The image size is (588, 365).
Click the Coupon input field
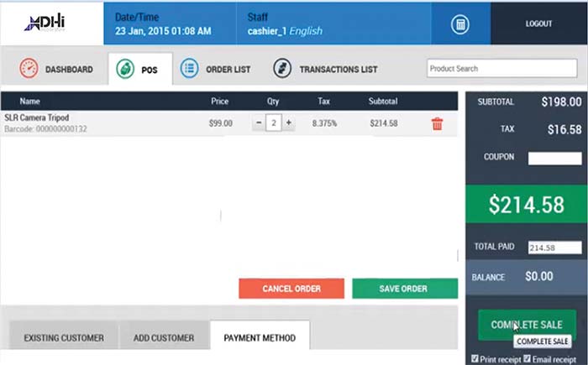click(x=554, y=158)
